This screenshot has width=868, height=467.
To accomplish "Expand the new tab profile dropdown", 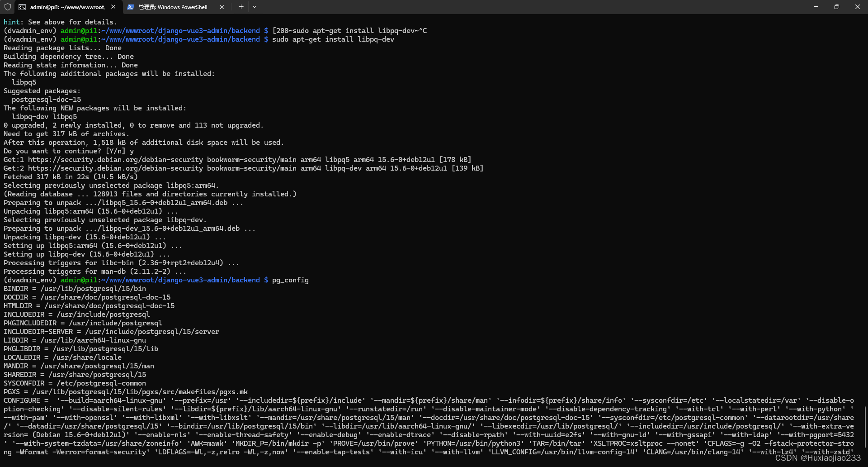I will (x=255, y=7).
